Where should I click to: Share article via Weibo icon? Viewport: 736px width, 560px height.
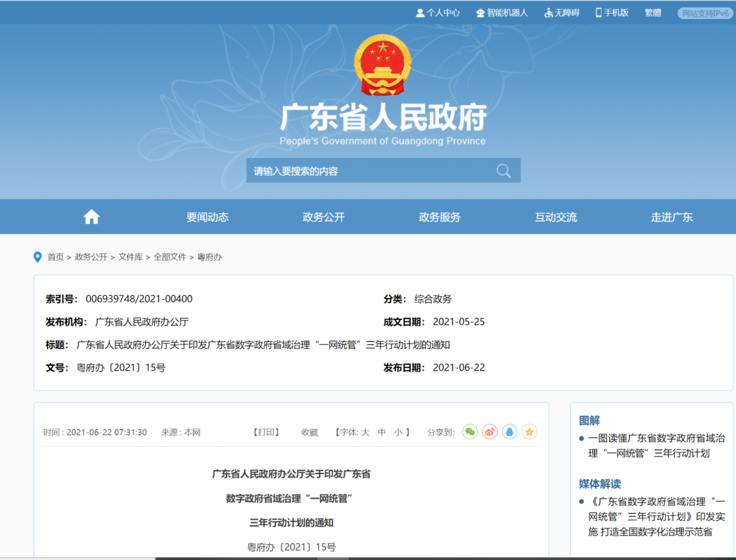[x=489, y=432]
